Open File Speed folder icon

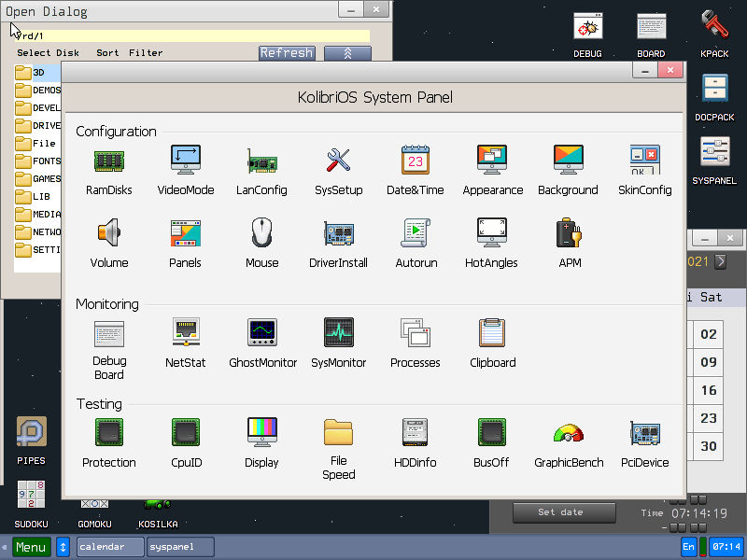coord(339,432)
